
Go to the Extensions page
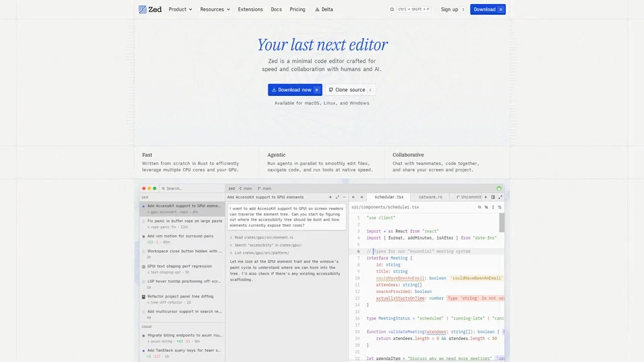250,9
